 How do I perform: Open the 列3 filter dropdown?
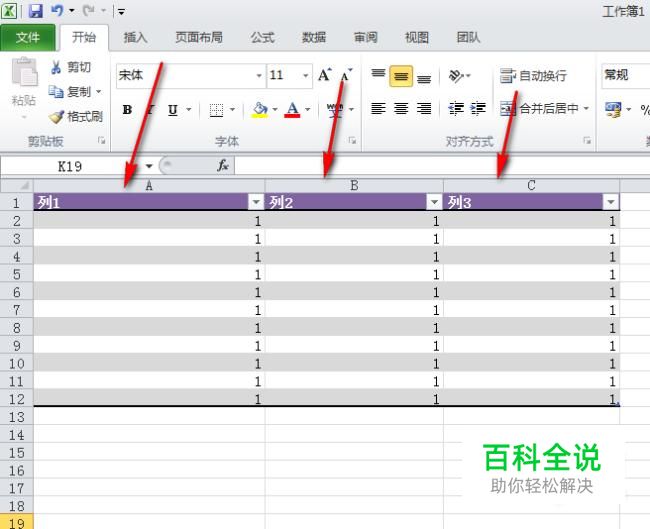click(x=611, y=202)
